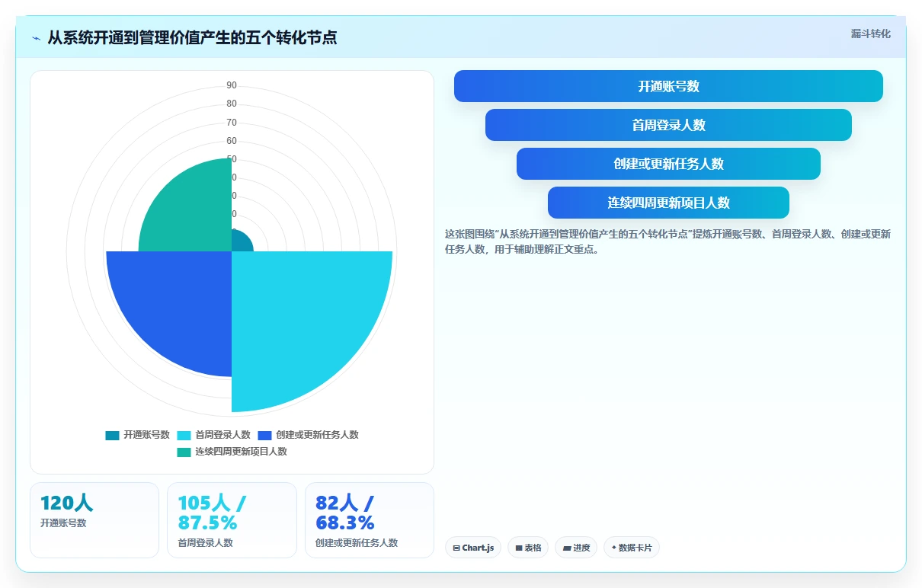Click the 连续四周更新项目人数 legend label
The height and width of the screenshot is (588, 922).
pyautogui.click(x=241, y=452)
